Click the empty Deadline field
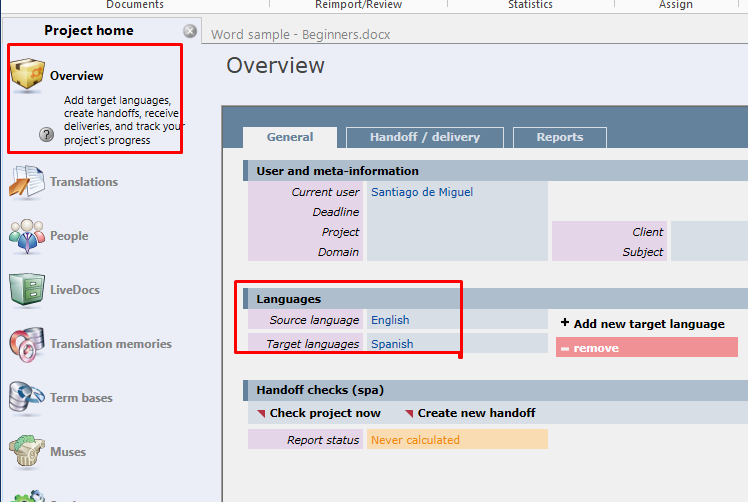The image size is (748, 502). [456, 212]
